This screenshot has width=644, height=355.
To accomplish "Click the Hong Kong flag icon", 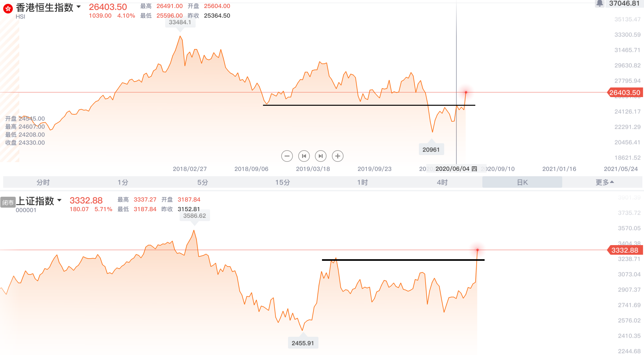I will (x=8, y=9).
